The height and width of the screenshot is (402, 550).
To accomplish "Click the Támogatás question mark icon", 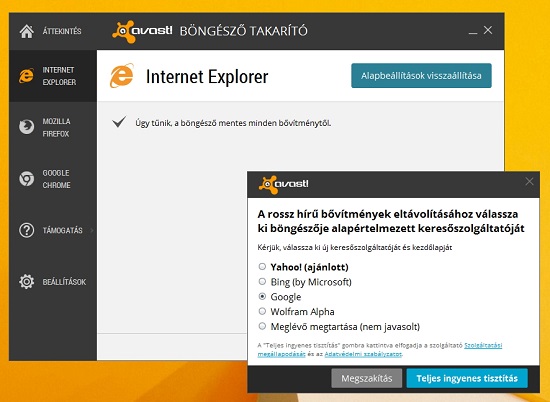I will [27, 230].
